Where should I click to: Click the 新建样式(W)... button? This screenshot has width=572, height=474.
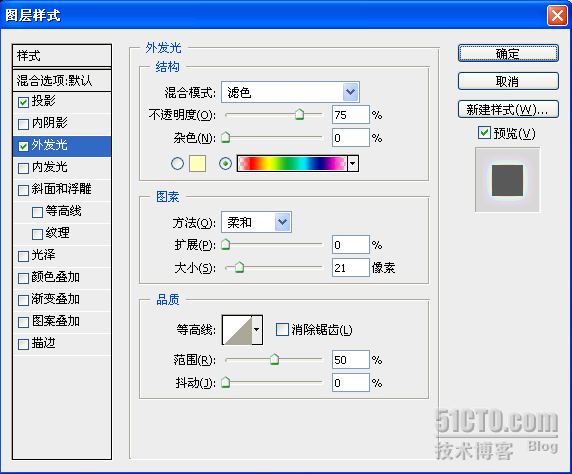click(508, 109)
